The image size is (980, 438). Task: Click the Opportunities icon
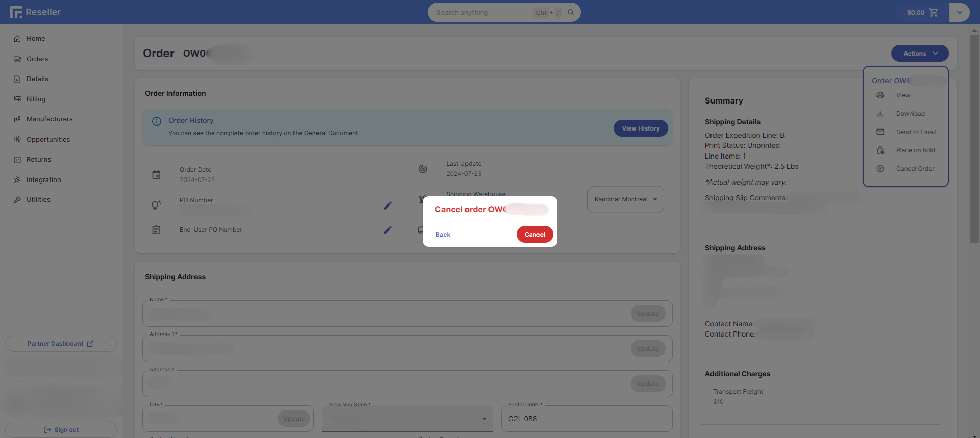(x=17, y=139)
